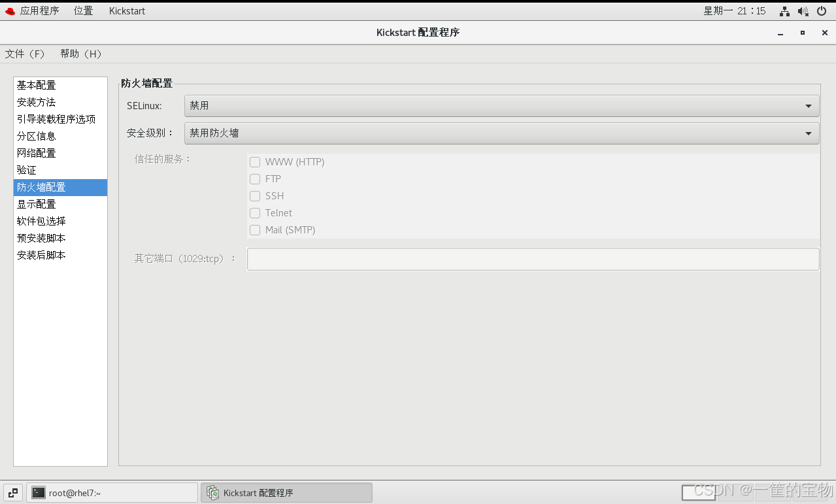Screen dimensions: 836x504
Task: Open the 应用程序 menu in top bar
Action: click(40, 11)
